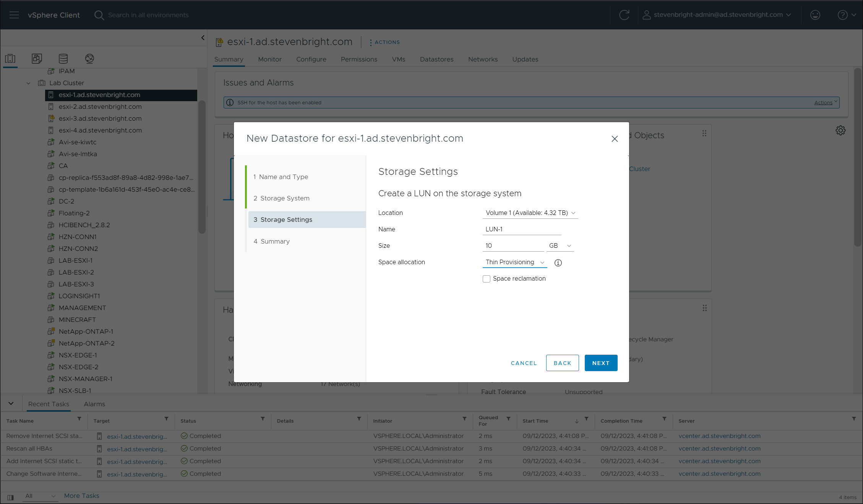Switch to VMs and Templates inventory icon
863x504 pixels.
coord(37,58)
